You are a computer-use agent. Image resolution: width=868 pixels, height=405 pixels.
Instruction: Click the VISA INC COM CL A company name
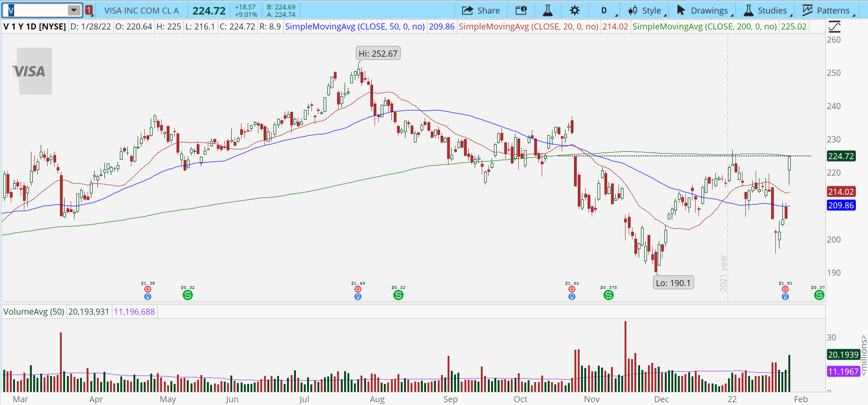(141, 10)
